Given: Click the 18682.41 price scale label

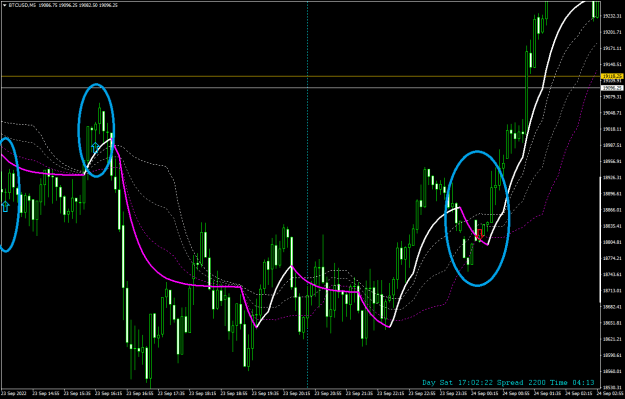Looking at the screenshot, I should click(612, 307).
